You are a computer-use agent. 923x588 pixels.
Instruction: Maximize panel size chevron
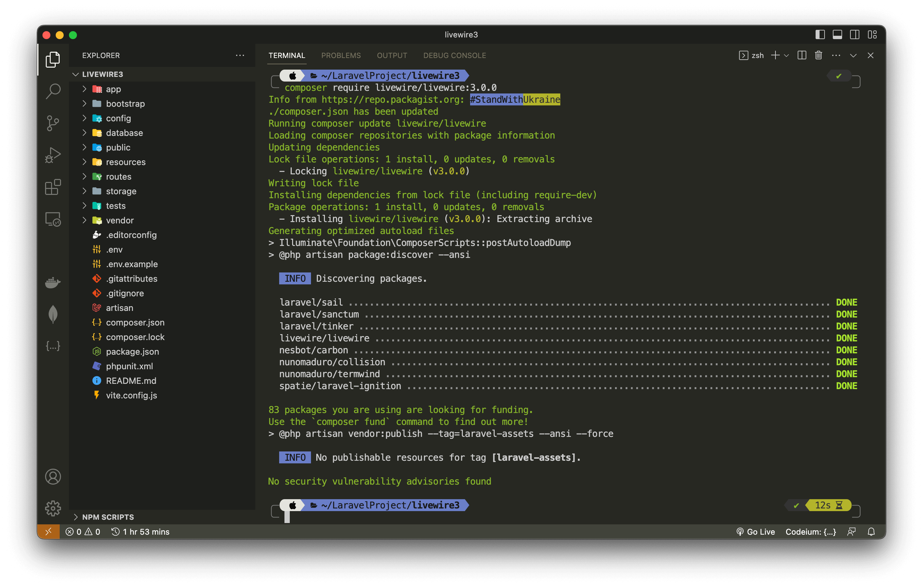(x=853, y=55)
